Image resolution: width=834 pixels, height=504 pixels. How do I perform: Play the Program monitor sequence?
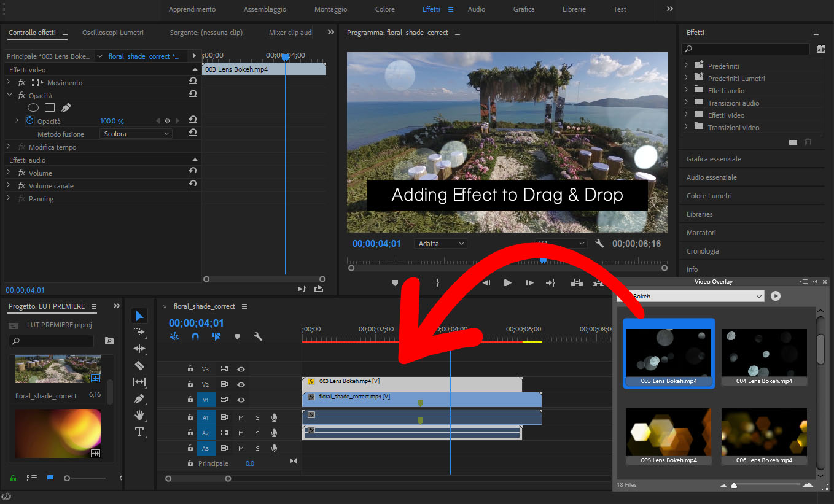[507, 282]
